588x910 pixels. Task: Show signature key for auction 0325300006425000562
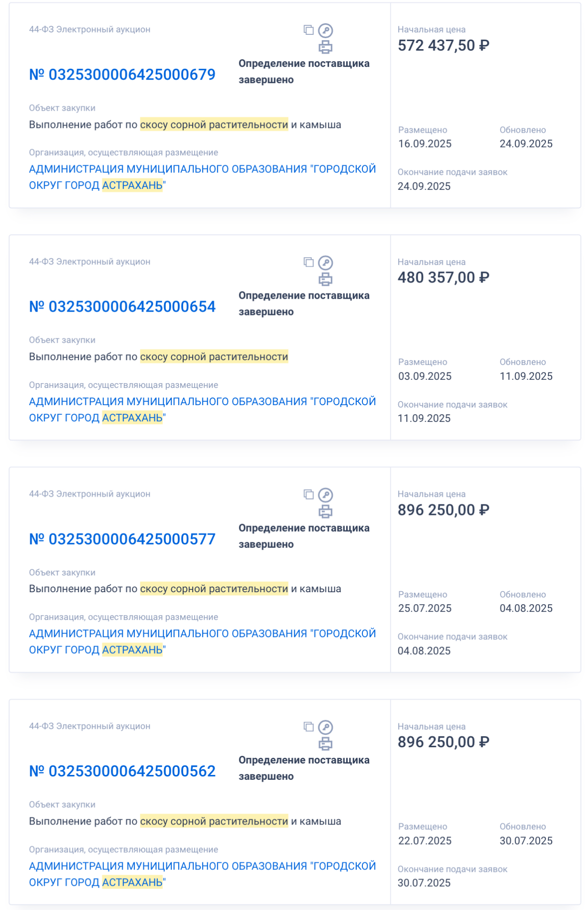[x=325, y=727]
